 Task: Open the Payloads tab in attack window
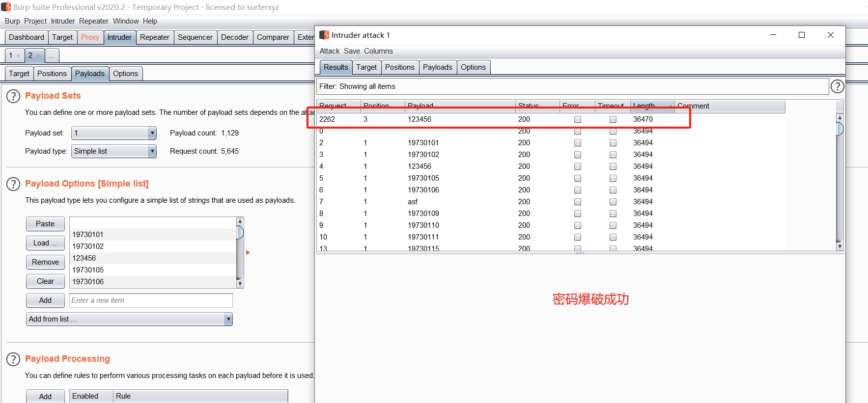click(437, 67)
